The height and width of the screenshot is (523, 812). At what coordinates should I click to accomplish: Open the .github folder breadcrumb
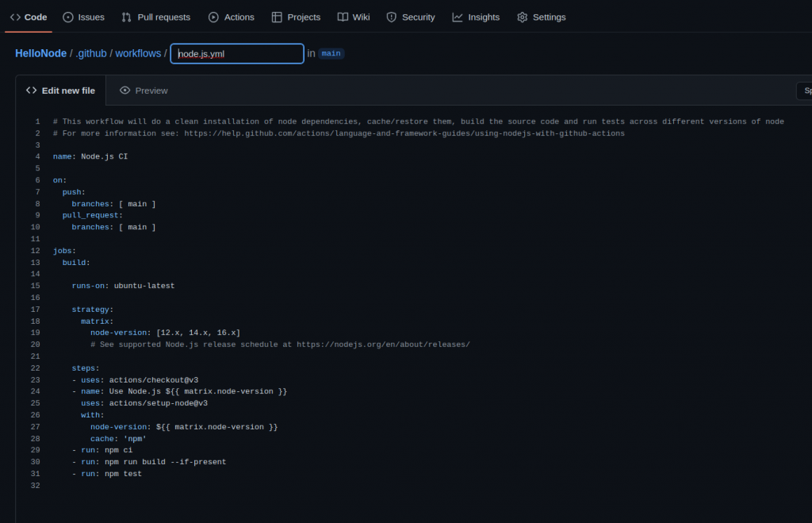pos(91,53)
